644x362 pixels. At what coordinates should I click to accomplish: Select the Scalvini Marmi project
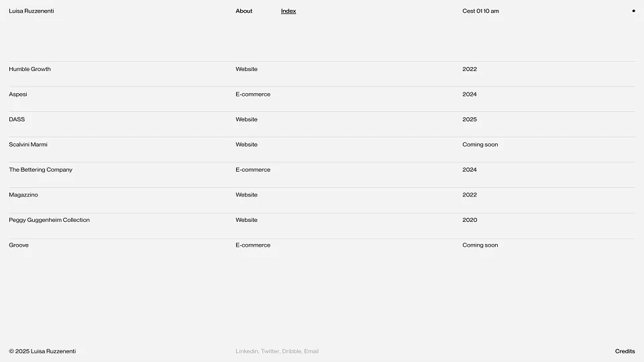28,145
